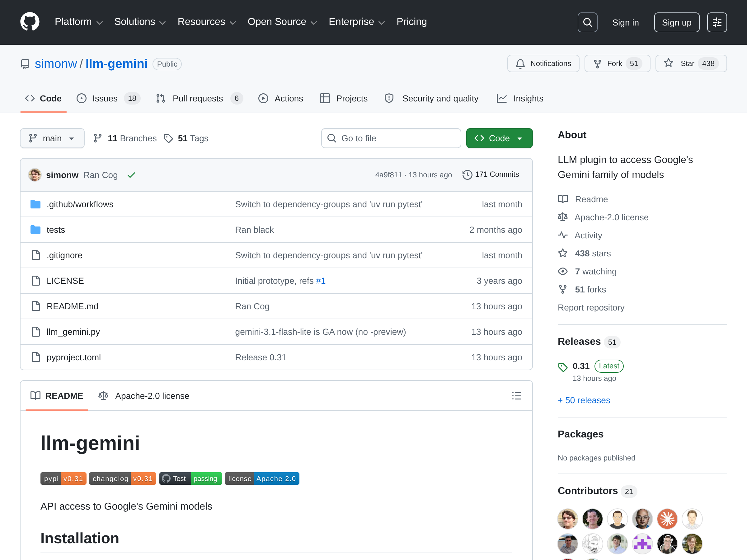The width and height of the screenshot is (747, 560).
Task: Click the Go to file field
Action: pyautogui.click(x=391, y=138)
